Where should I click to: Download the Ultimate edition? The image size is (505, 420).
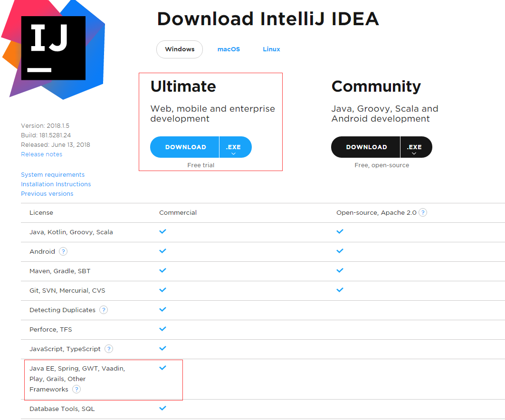click(x=185, y=147)
